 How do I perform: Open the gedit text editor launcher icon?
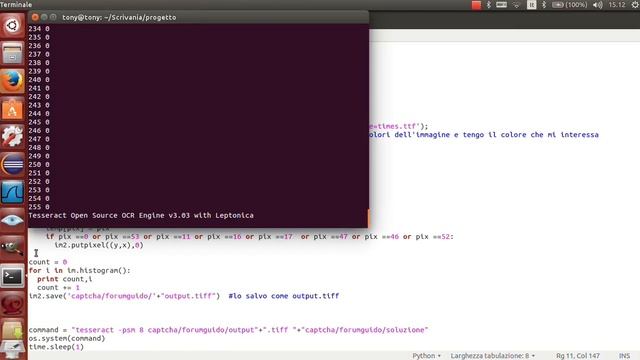pos(12,350)
